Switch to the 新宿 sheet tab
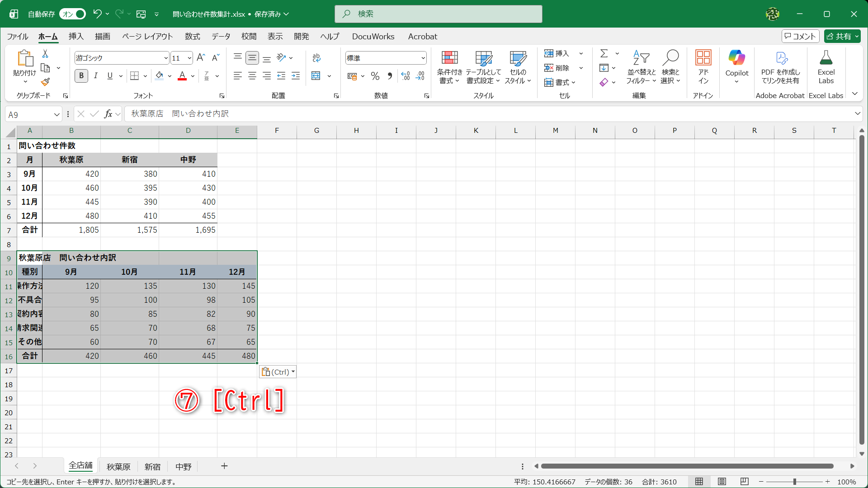 pyautogui.click(x=152, y=466)
